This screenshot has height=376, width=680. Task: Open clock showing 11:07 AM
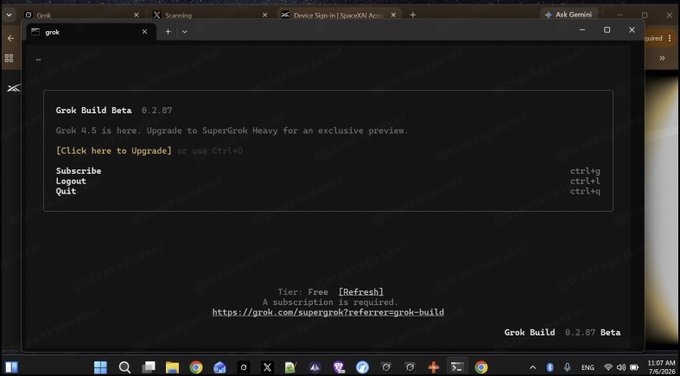pos(661,367)
